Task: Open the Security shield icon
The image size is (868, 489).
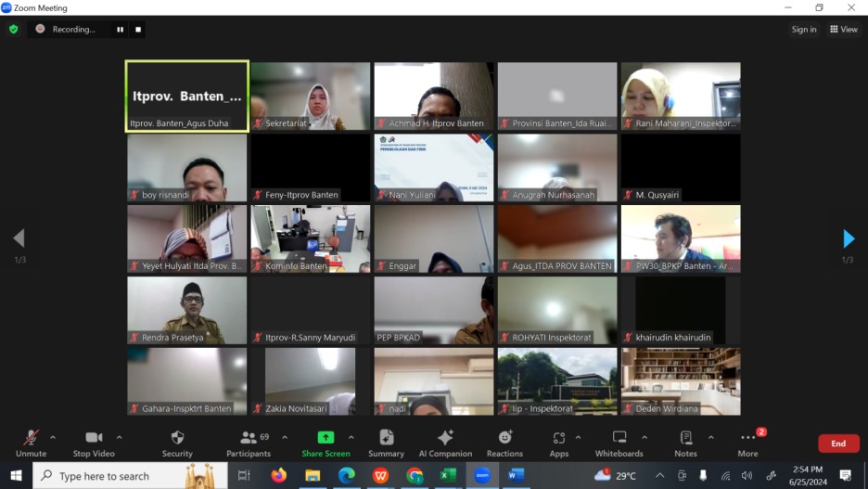Action: click(x=177, y=438)
